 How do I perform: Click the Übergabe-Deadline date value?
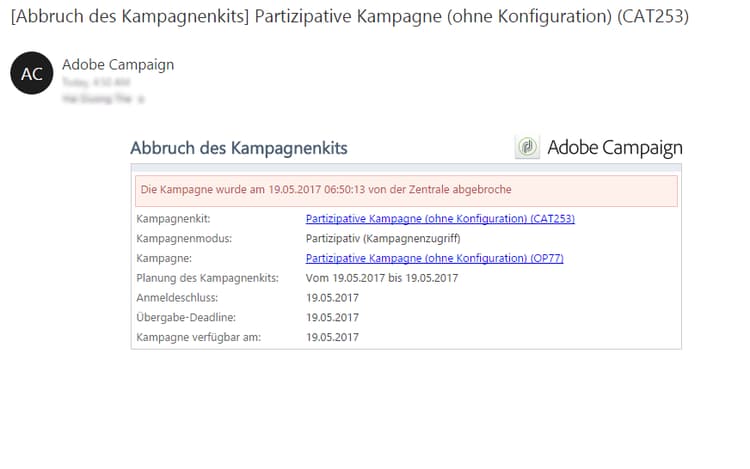[x=332, y=317]
